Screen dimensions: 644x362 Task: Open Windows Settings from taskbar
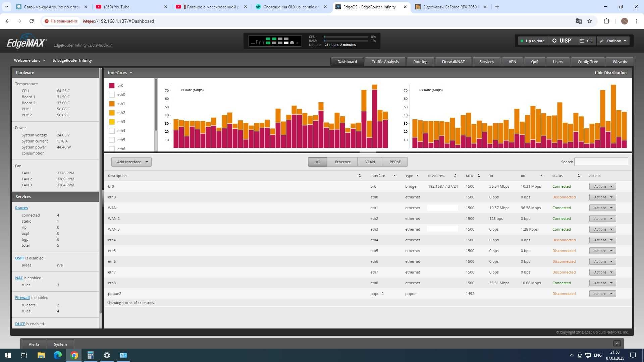(107, 355)
